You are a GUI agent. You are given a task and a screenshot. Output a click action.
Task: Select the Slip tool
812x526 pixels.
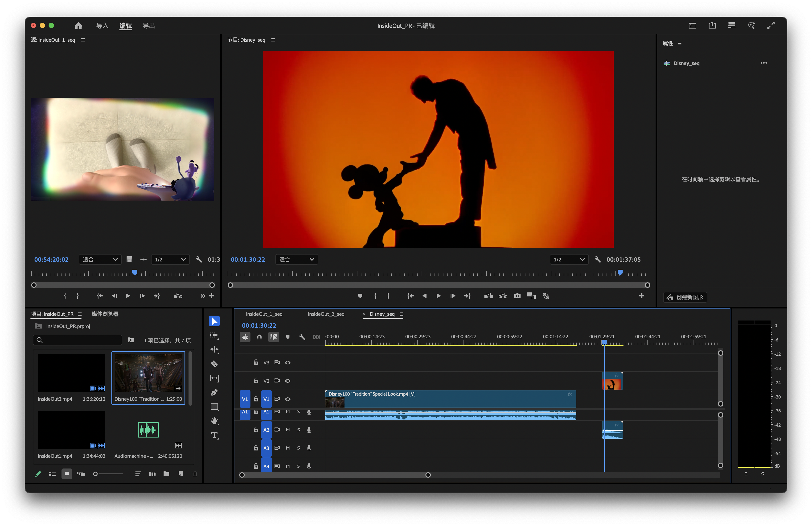pyautogui.click(x=214, y=378)
